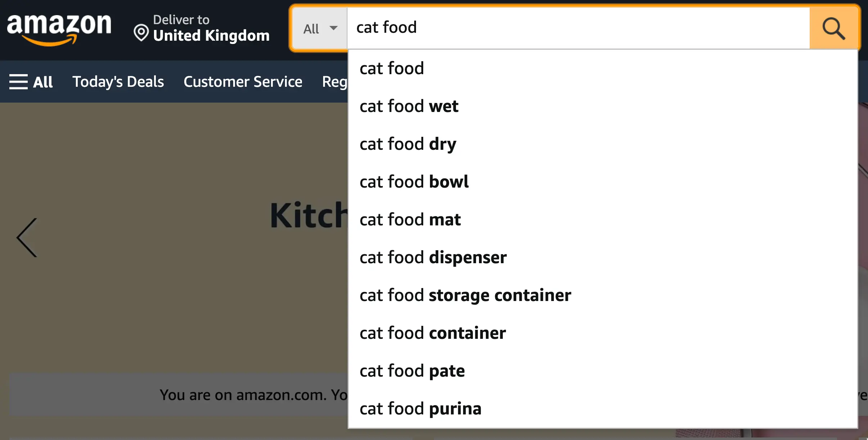The image size is (868, 440).
Task: Open Today's Deals link
Action: click(118, 82)
